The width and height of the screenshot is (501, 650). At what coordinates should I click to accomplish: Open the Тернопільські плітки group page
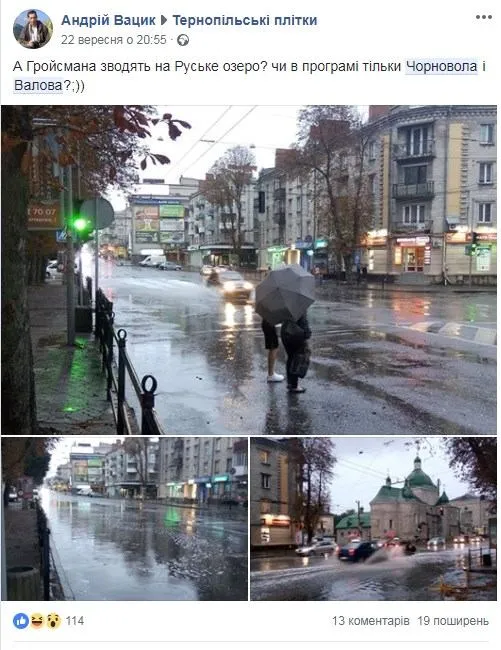click(x=245, y=20)
